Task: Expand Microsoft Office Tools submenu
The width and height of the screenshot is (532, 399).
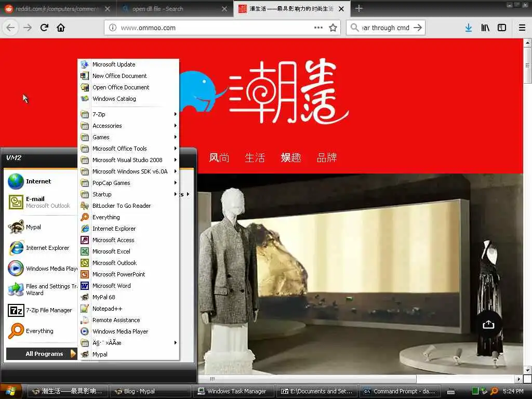Action: pyautogui.click(x=128, y=149)
